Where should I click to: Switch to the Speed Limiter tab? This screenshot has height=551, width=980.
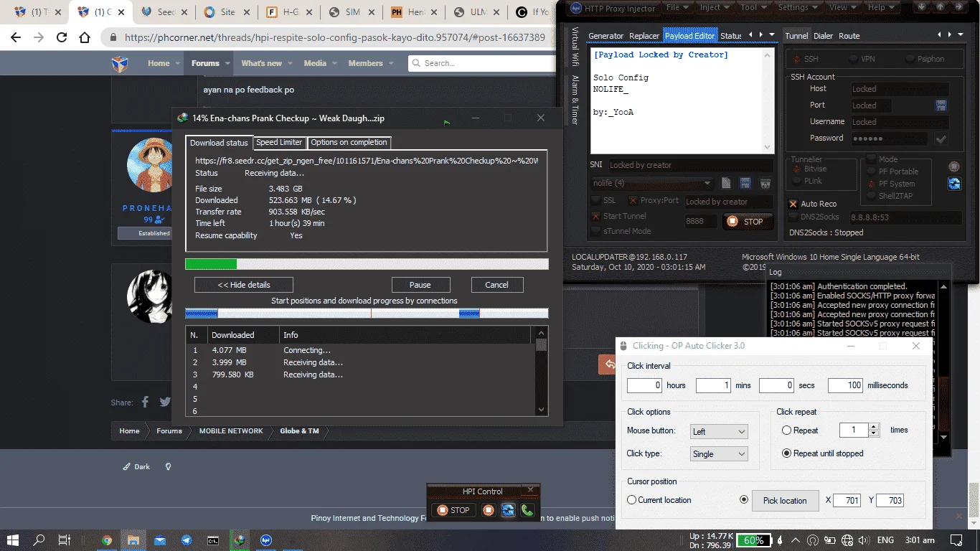[x=280, y=142]
